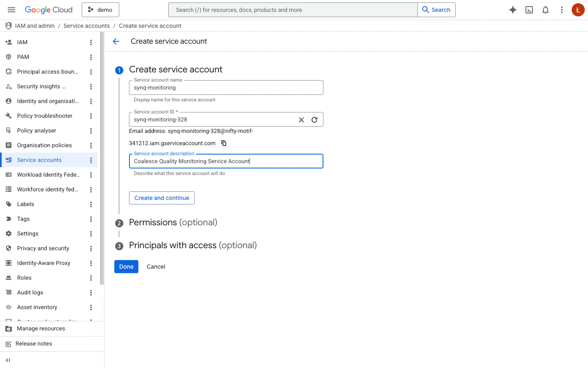This screenshot has height=368, width=588.
Task: Click the Tags icon in sidebar
Action: coord(9,219)
